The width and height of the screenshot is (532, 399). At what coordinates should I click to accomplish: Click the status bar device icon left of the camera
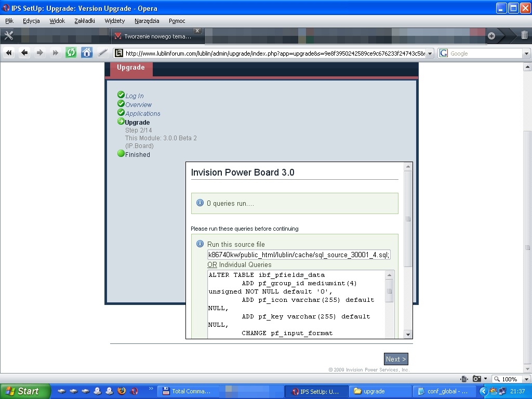pos(464,379)
